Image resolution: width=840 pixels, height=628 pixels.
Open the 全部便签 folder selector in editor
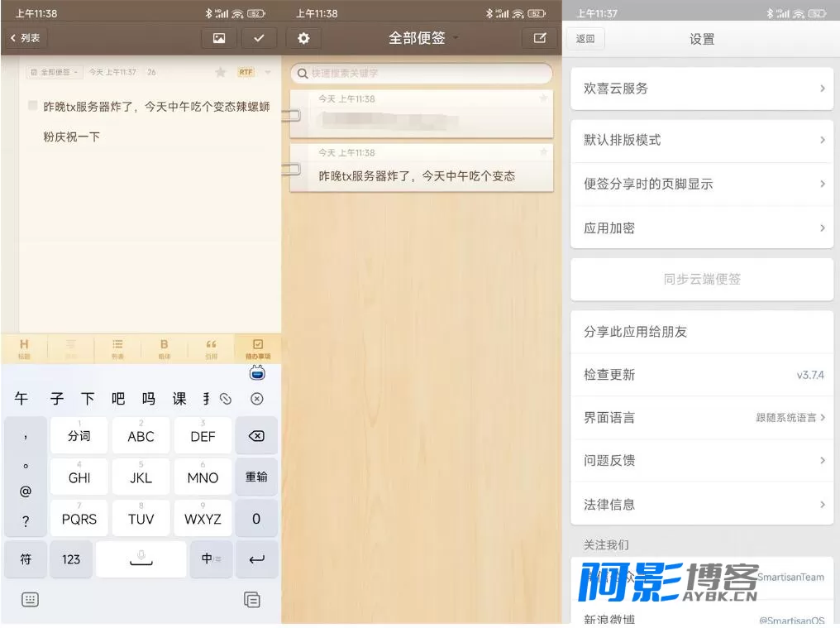click(x=54, y=72)
